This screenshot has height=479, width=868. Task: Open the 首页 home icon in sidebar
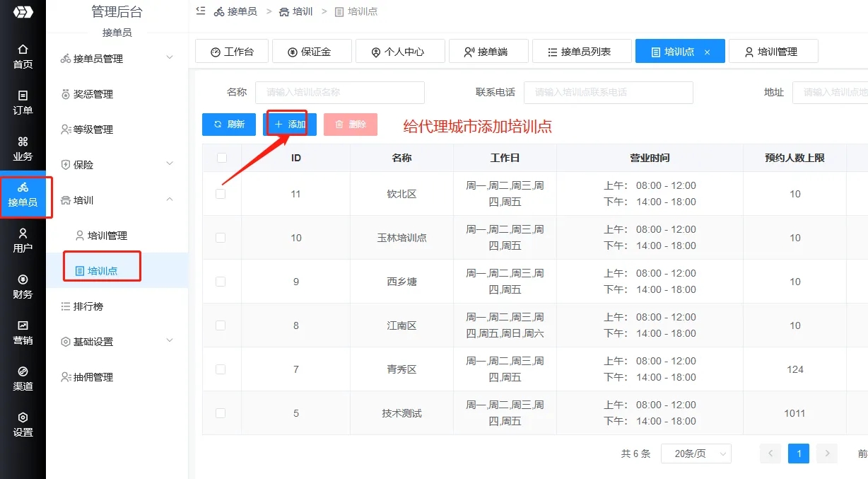(x=23, y=57)
